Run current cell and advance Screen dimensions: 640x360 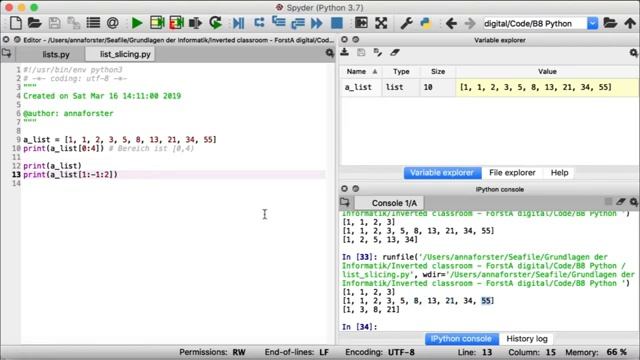pos(176,23)
